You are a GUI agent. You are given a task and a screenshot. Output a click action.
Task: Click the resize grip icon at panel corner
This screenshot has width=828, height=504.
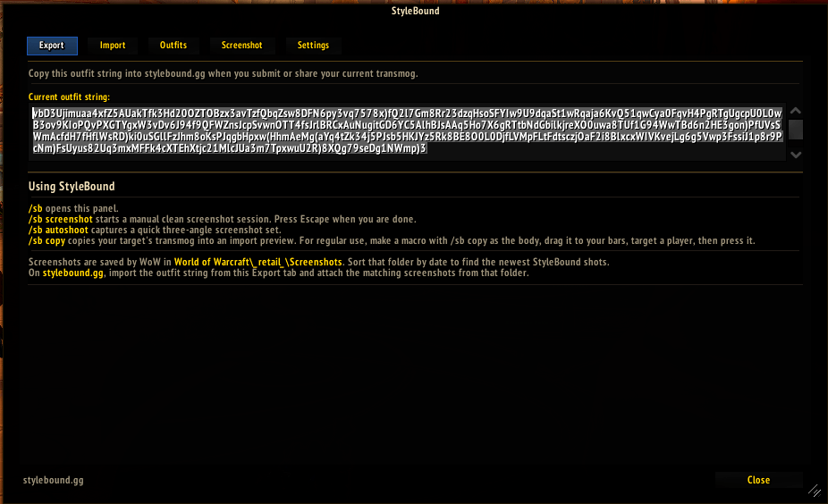click(x=815, y=491)
